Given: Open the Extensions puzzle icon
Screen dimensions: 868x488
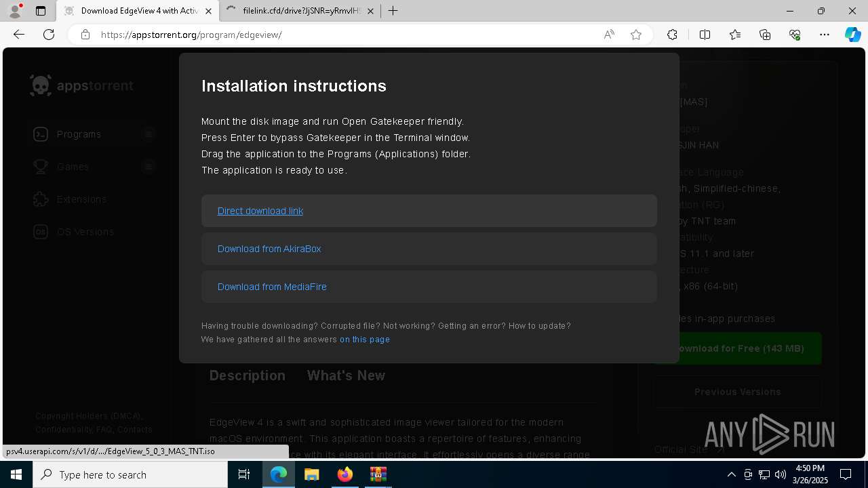Looking at the screenshot, I should tap(672, 35).
